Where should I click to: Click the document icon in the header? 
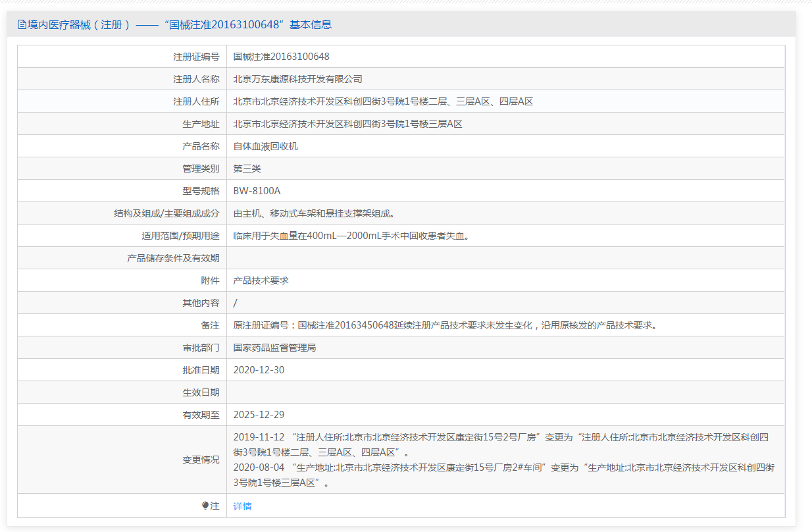tap(22, 25)
